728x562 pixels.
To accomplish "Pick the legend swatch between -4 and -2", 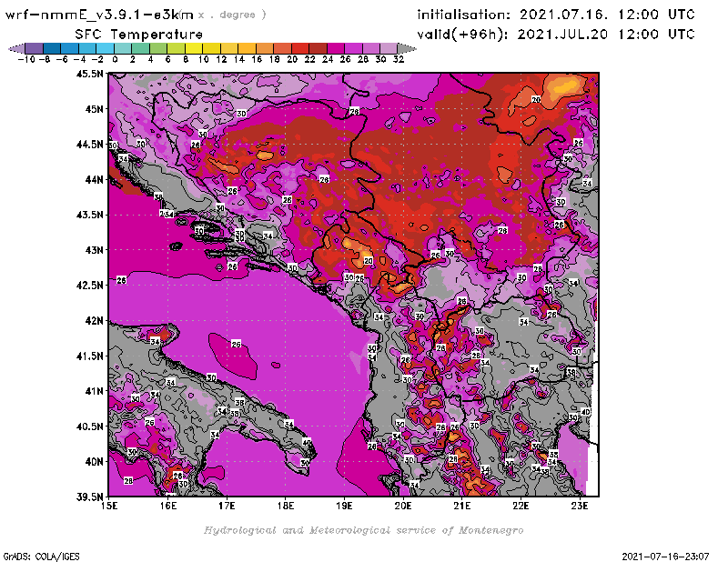I will pyautogui.click(x=87, y=48).
